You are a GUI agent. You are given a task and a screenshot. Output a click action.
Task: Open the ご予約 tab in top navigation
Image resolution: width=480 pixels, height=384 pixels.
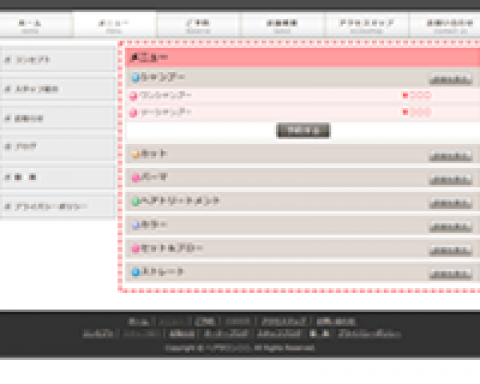pos(198,24)
